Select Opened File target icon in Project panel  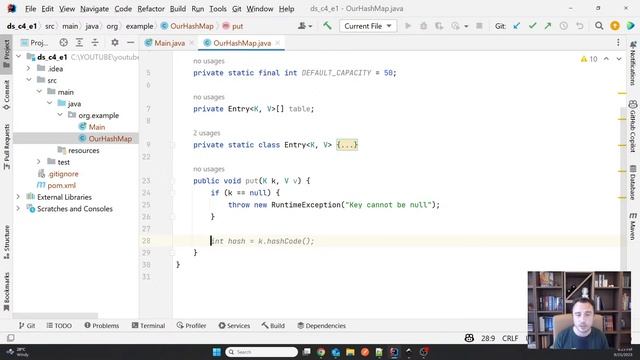63,42
